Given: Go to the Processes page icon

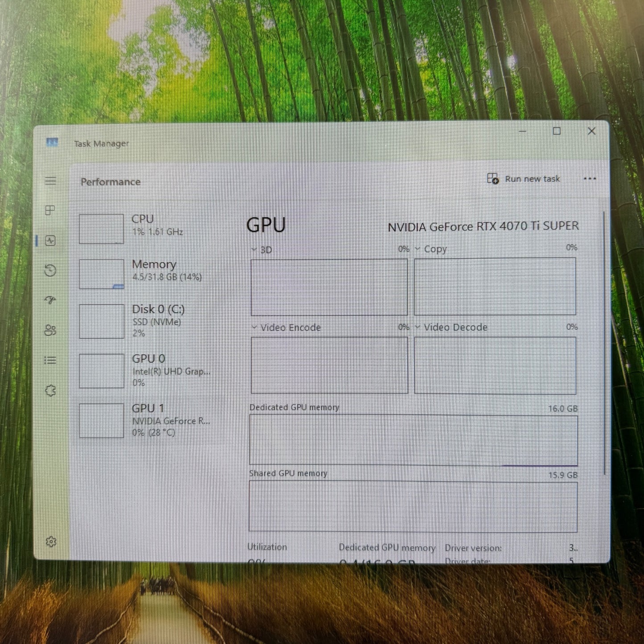Looking at the screenshot, I should (50, 210).
